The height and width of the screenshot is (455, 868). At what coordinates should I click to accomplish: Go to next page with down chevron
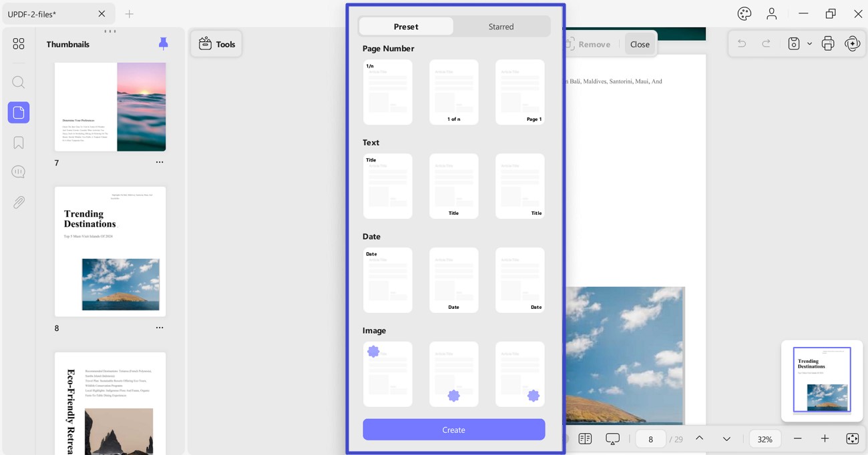[726, 438]
